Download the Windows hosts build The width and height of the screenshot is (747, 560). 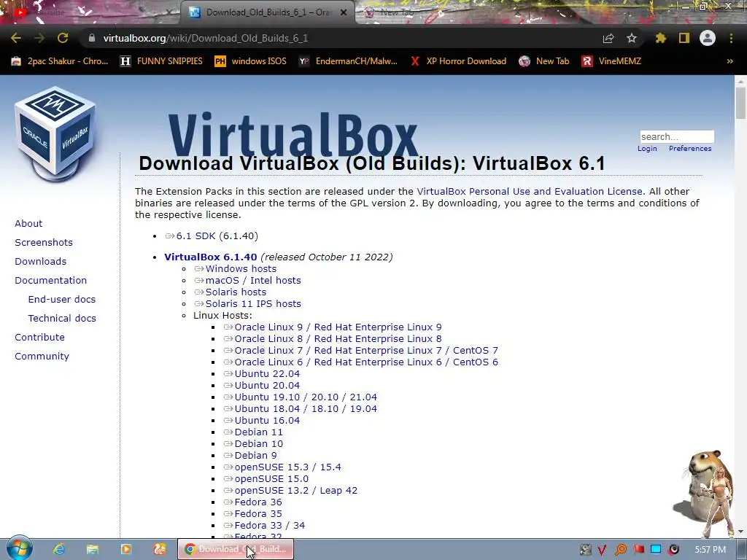pos(241,268)
